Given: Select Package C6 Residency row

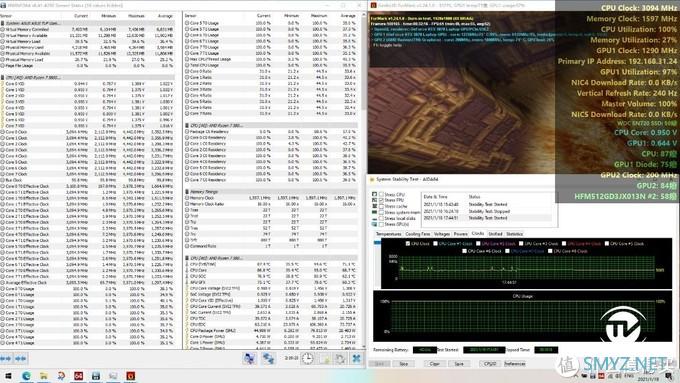Looking at the screenshot, I should click(x=271, y=131).
